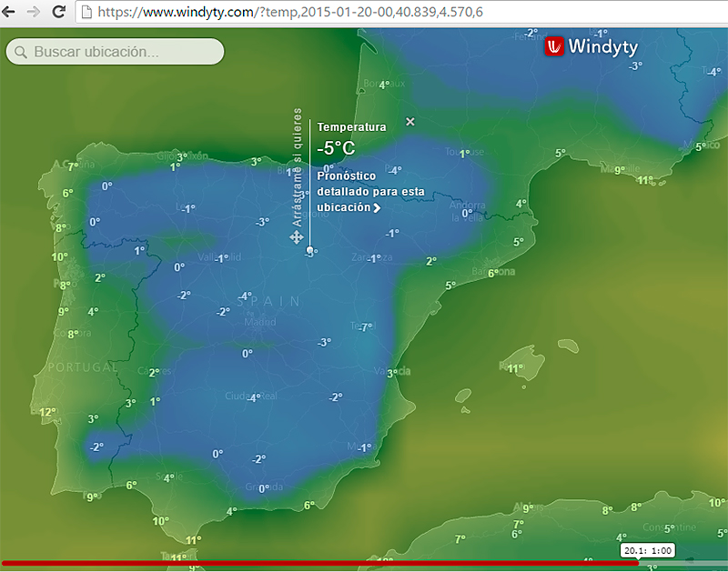Reload the Windyty page
Image resolution: width=728 pixels, height=572 pixels.
point(58,13)
